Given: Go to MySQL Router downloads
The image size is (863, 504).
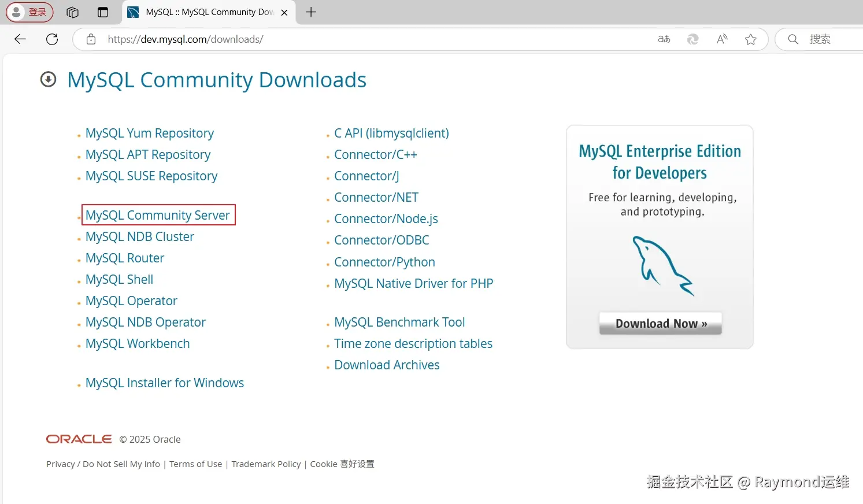Looking at the screenshot, I should [125, 258].
